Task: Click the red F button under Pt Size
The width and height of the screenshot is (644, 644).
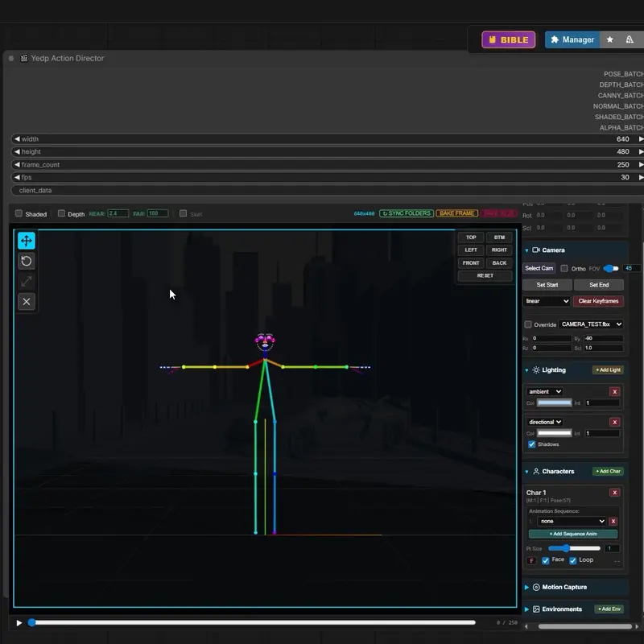Action: (531, 560)
